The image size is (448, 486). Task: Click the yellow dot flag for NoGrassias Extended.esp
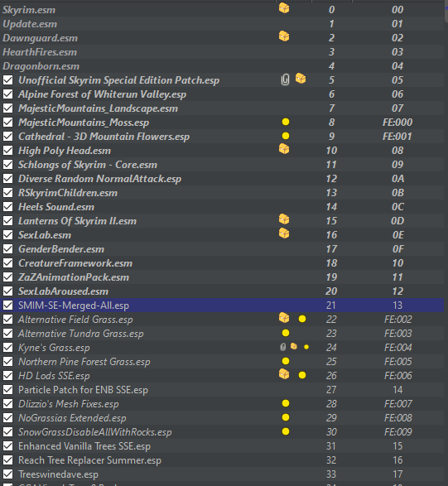(x=286, y=417)
